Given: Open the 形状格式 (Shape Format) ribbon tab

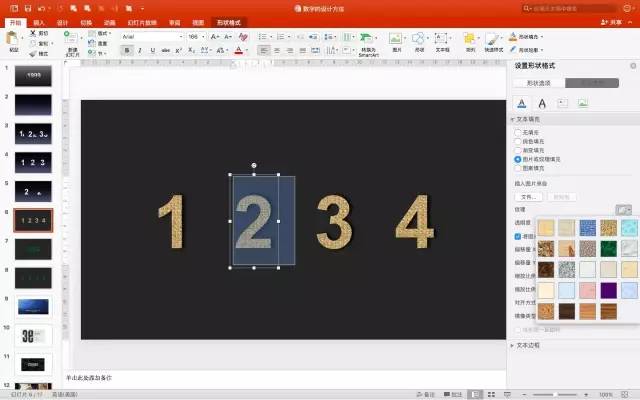Looking at the screenshot, I should click(x=229, y=21).
